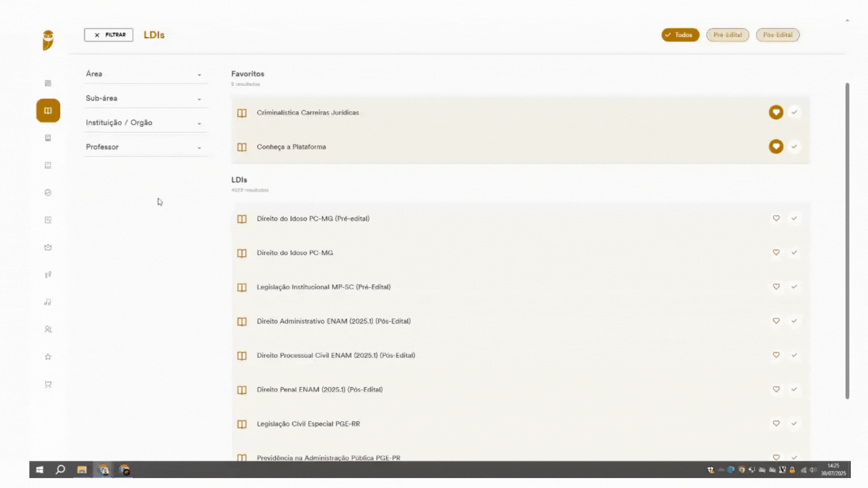Mark Criminalística Carreiras Jurídicas check
This screenshot has width=868, height=488.
coord(794,112)
